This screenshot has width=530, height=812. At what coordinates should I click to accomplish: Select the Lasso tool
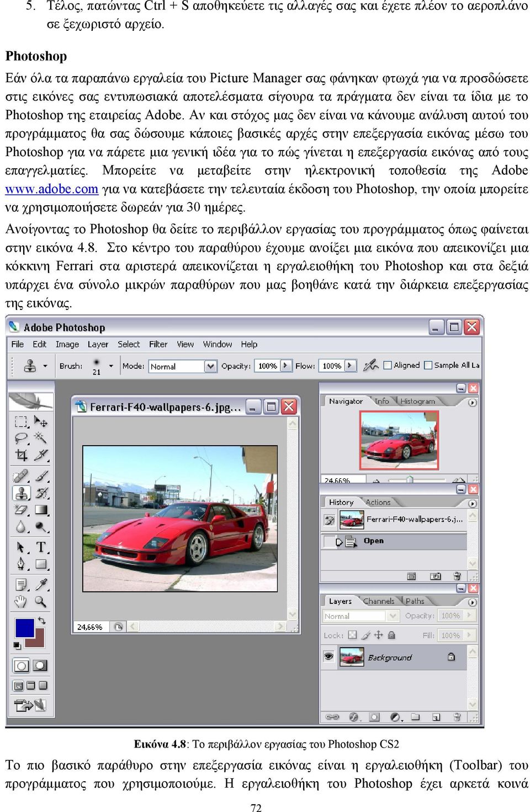point(21,439)
